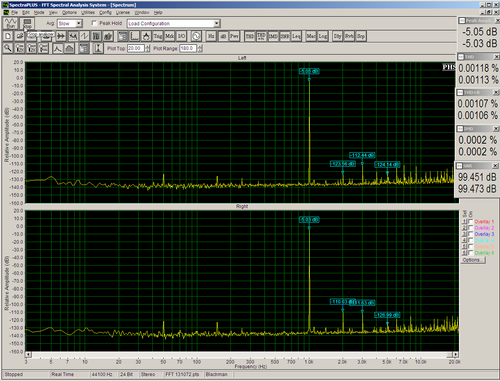Close the SNR readout panel
This screenshot has width=500, height=381.
pos(495,166)
